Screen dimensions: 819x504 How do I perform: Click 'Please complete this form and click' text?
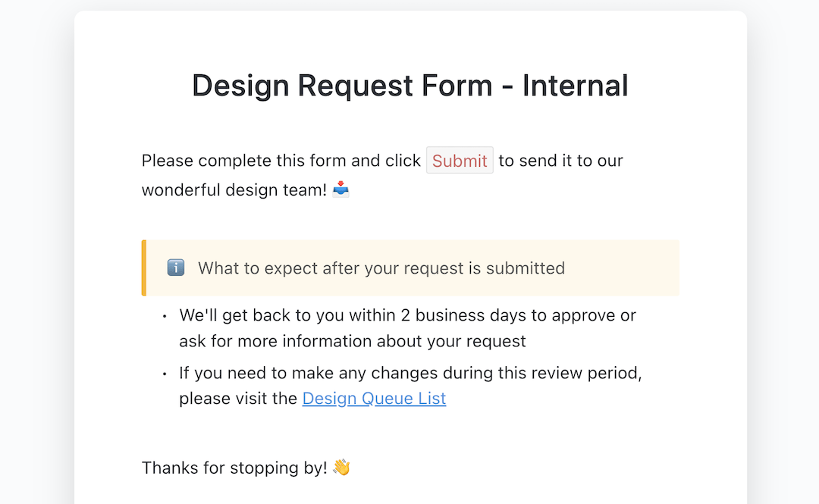pyautogui.click(x=281, y=161)
